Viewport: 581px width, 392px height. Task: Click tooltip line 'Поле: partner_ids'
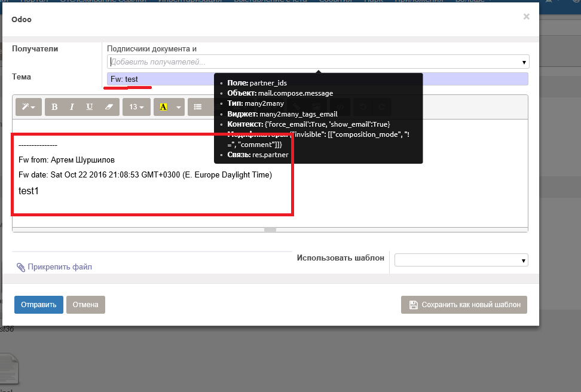[257, 83]
